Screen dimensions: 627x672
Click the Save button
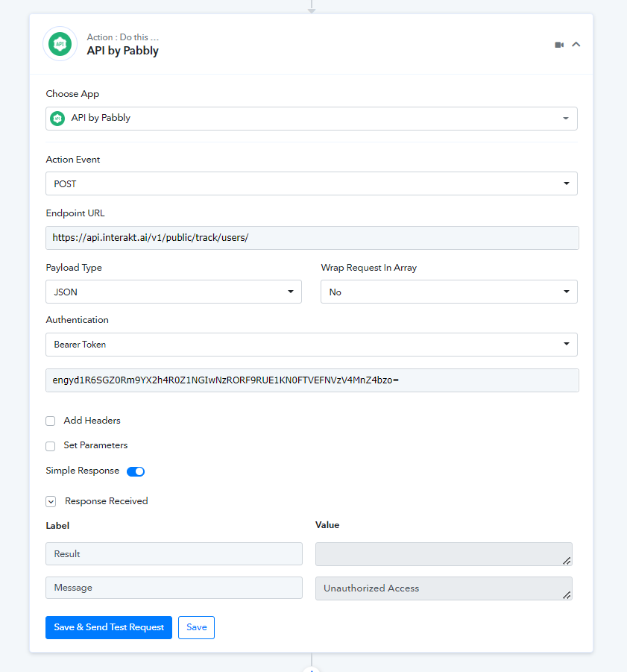coord(197,627)
